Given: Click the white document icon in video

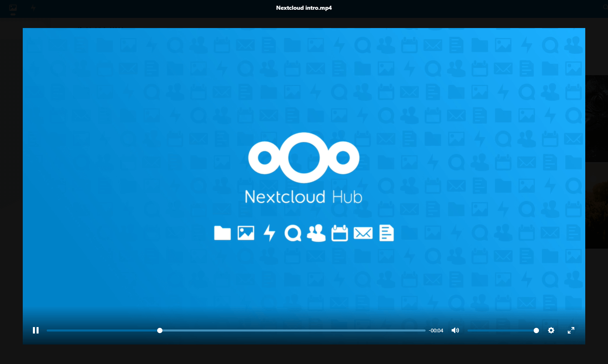Looking at the screenshot, I should coord(386,233).
